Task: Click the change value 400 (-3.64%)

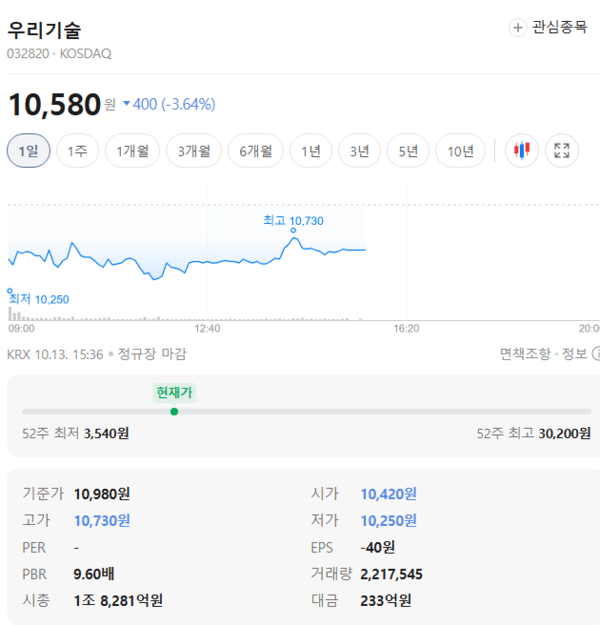Action: click(x=174, y=104)
